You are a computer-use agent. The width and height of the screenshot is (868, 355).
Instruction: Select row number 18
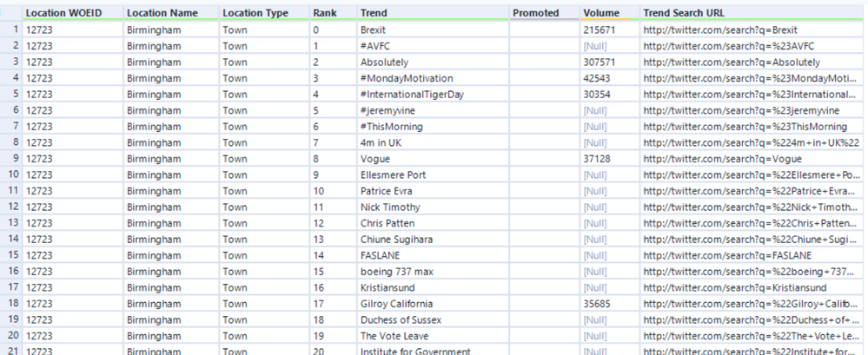[11, 304]
